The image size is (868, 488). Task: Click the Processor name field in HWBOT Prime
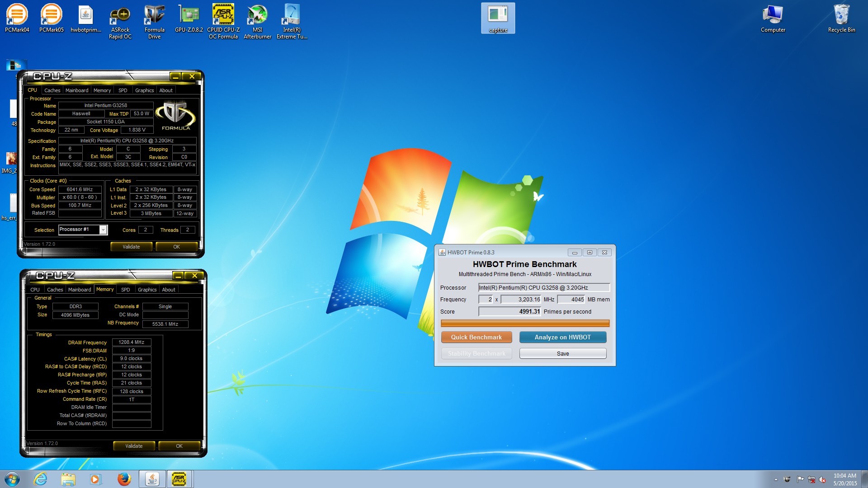(544, 287)
